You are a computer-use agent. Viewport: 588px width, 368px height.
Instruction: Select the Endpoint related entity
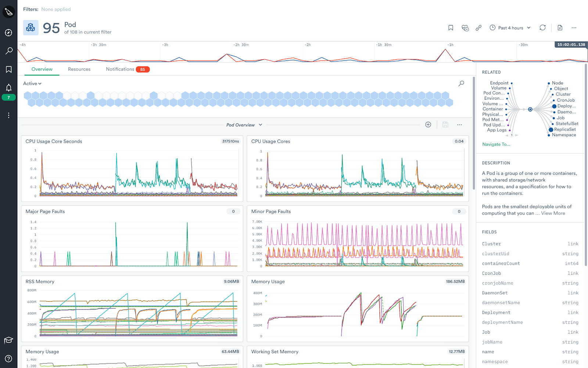[501, 83]
